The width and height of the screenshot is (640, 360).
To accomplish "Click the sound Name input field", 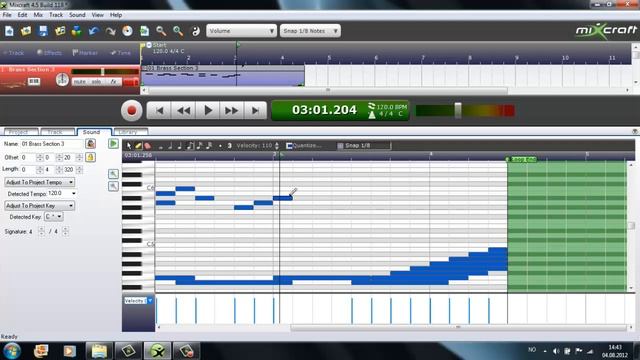I will click(x=52, y=144).
